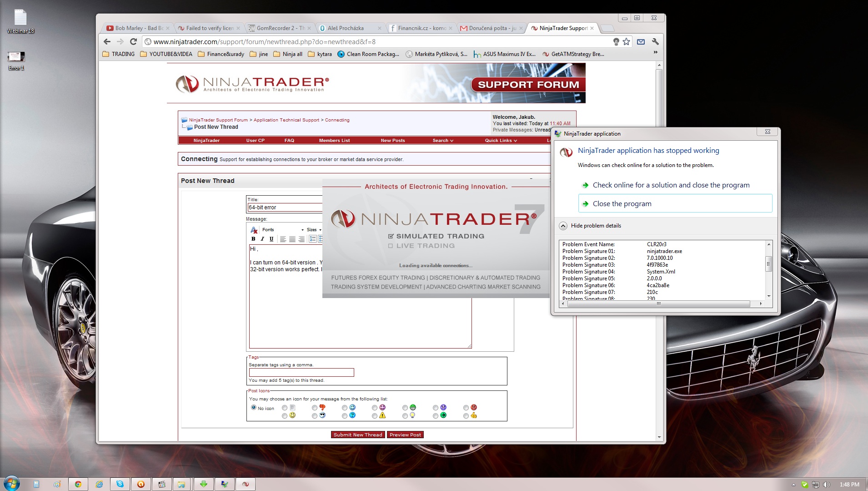Open the TRADING bookmarks folder
The height and width of the screenshot is (491, 868).
tap(119, 54)
